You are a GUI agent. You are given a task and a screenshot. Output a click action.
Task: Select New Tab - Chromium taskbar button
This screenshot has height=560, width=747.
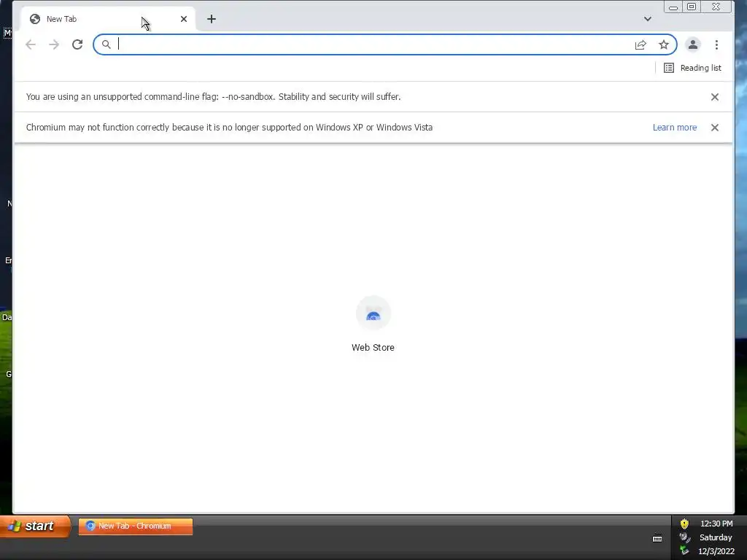click(x=136, y=526)
